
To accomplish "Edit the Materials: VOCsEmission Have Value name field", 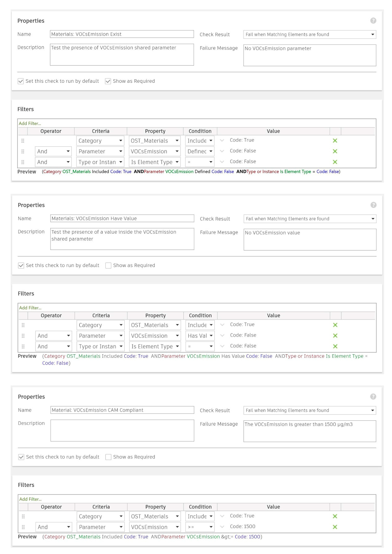I will pyautogui.click(x=122, y=218).
